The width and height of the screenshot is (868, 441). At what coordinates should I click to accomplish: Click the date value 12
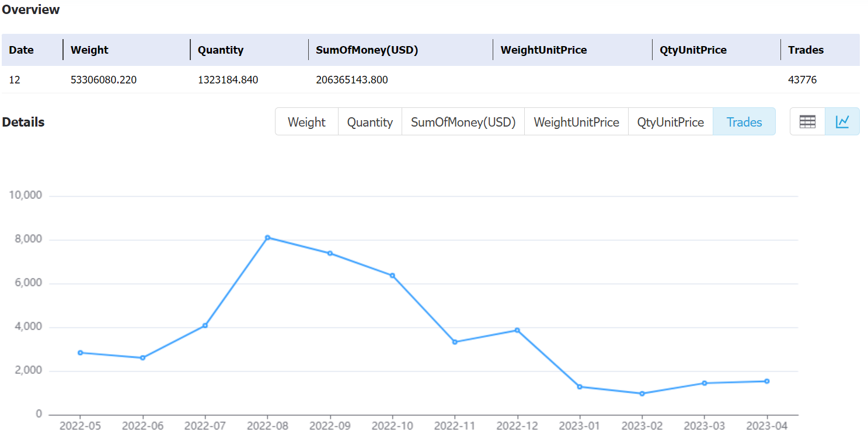pos(15,80)
